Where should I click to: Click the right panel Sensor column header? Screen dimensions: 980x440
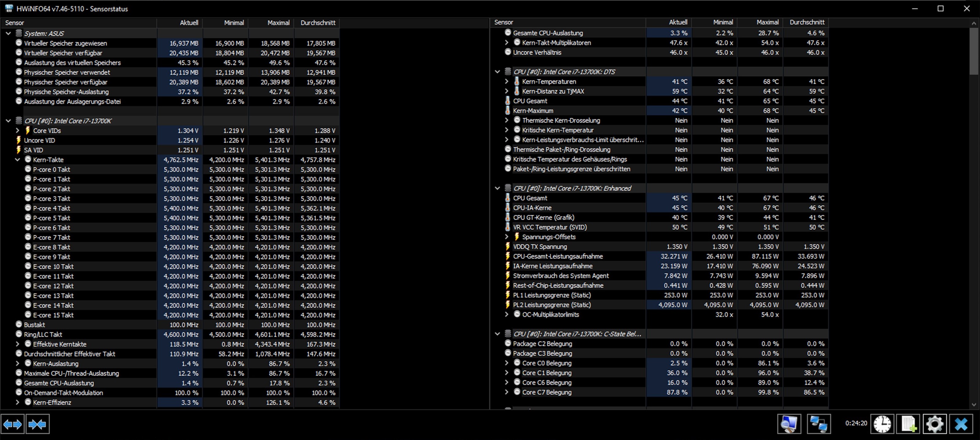point(568,22)
